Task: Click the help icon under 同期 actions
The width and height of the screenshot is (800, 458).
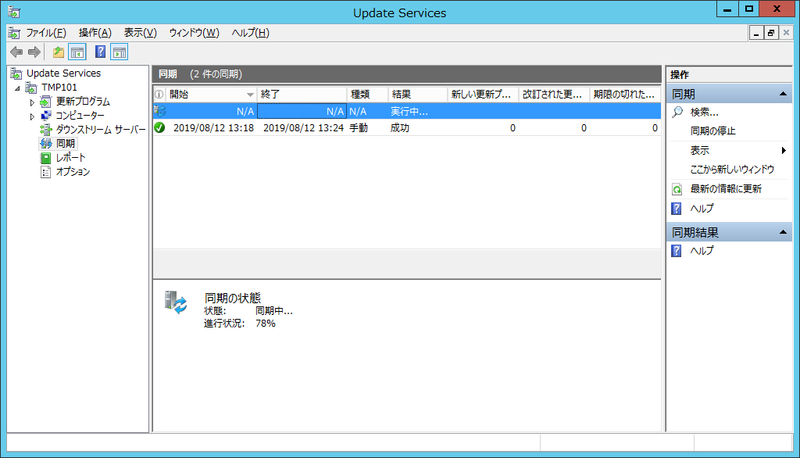Action: pyautogui.click(x=676, y=209)
